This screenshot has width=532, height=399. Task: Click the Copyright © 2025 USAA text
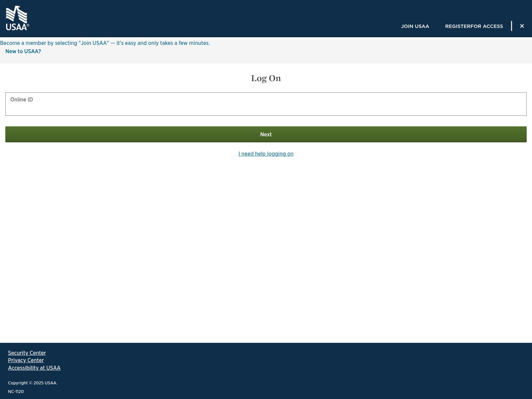33,383
